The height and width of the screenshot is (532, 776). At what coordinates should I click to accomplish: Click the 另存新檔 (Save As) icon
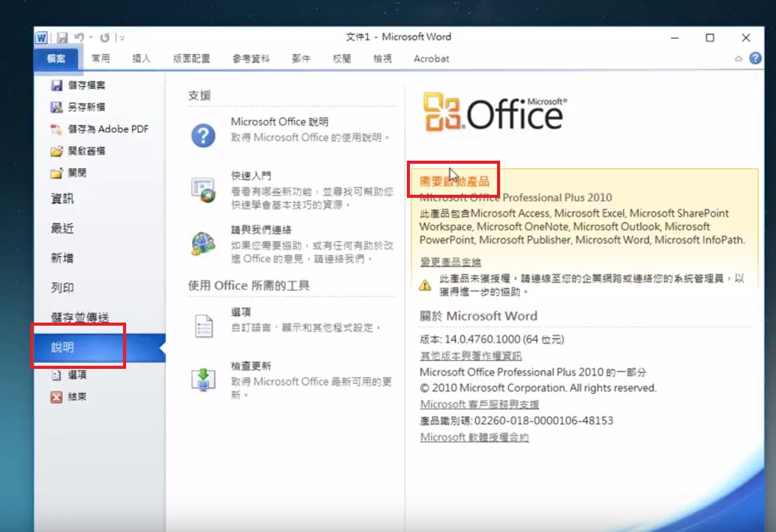pyautogui.click(x=57, y=107)
